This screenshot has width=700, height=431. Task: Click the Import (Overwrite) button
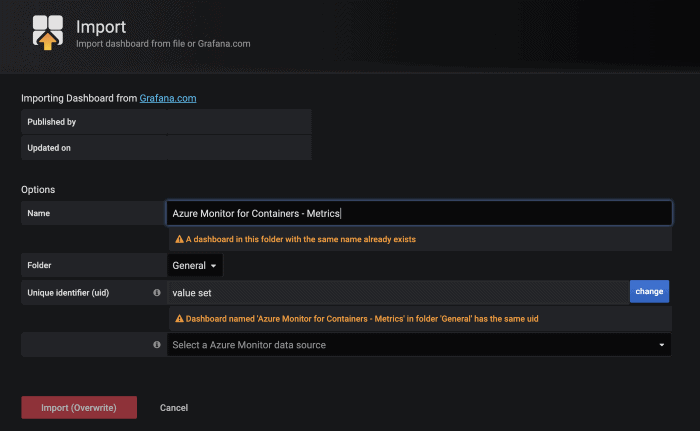tap(79, 407)
